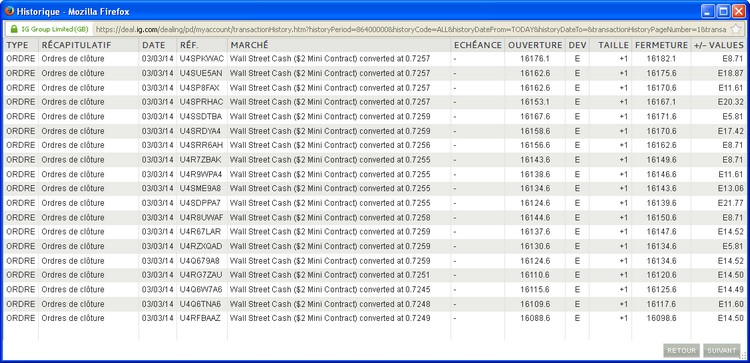Click the DATE column header
The image size is (750, 363).
point(154,45)
